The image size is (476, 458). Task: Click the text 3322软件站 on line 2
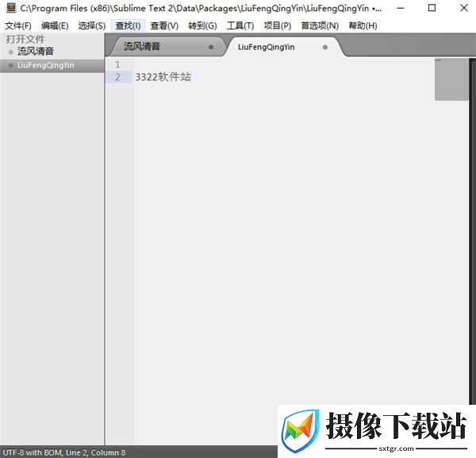tap(163, 77)
